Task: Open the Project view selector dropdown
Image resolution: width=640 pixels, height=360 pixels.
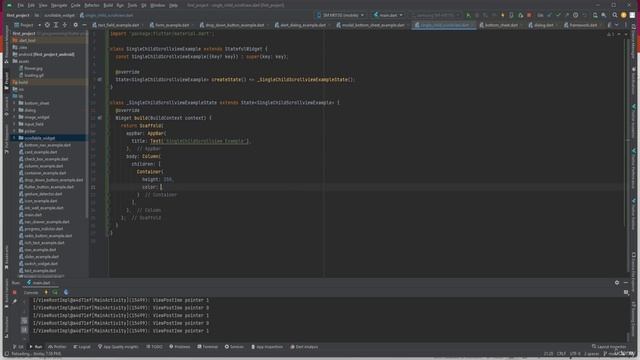Action: pyautogui.click(x=27, y=25)
